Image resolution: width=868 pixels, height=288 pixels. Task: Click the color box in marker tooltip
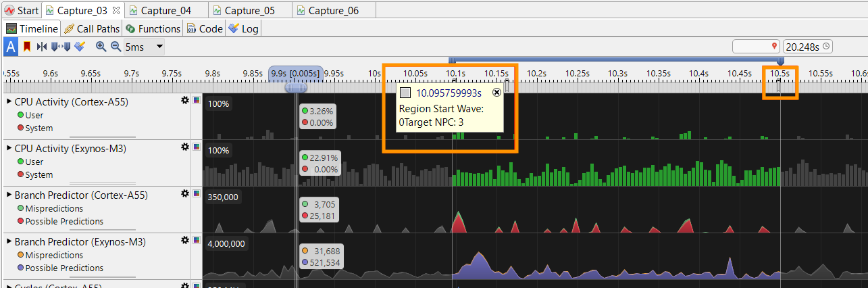(405, 93)
